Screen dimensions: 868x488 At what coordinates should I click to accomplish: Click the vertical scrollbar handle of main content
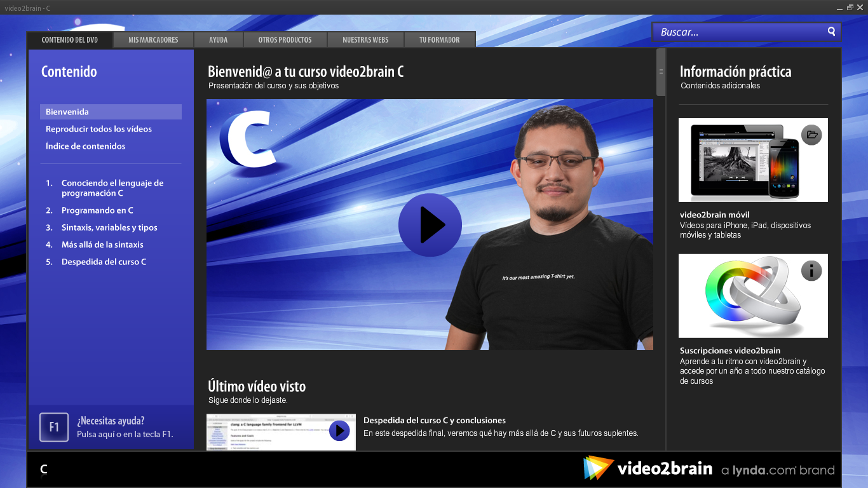(x=661, y=72)
